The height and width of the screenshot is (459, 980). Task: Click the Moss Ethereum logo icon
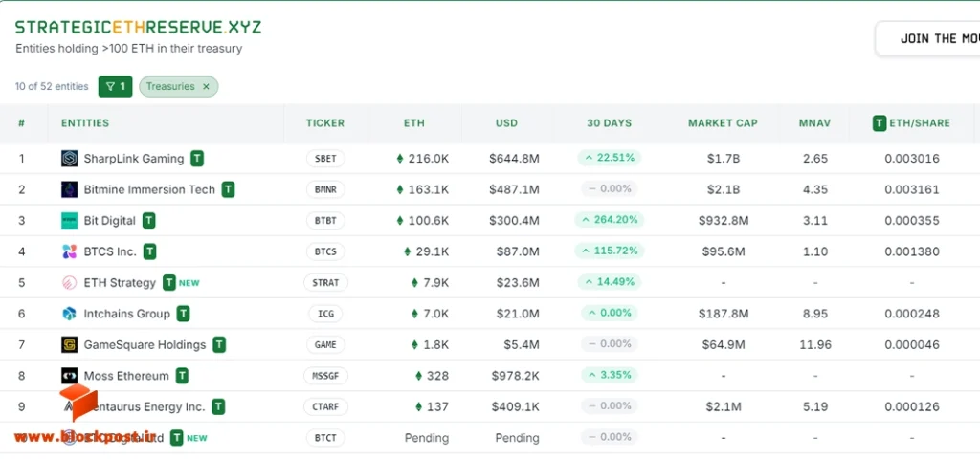[69, 376]
